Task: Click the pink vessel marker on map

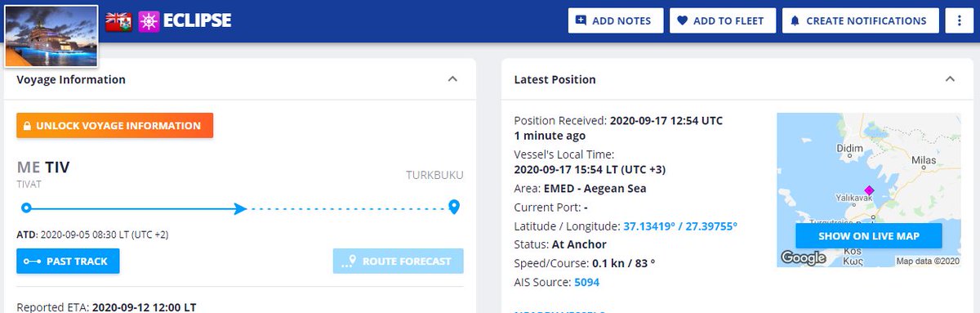Action: (x=869, y=190)
